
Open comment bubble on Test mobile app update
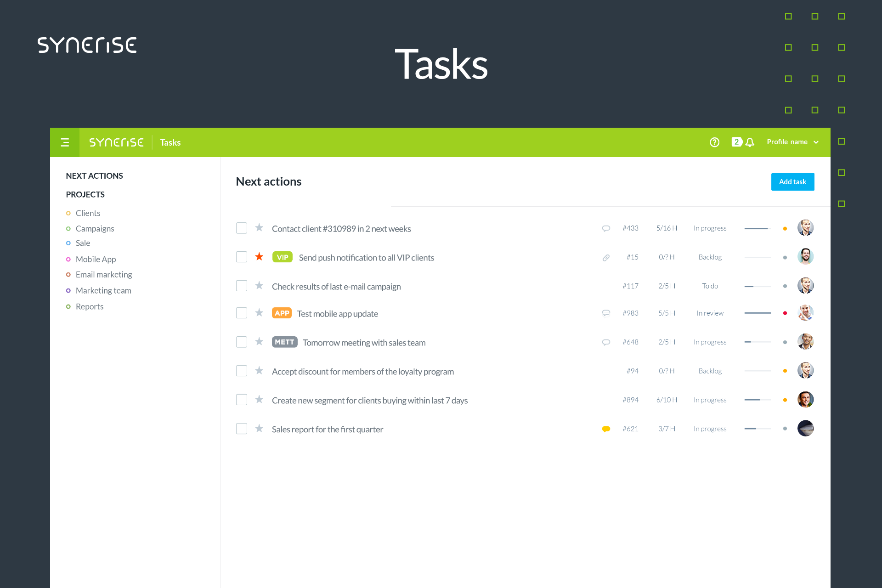click(x=606, y=313)
